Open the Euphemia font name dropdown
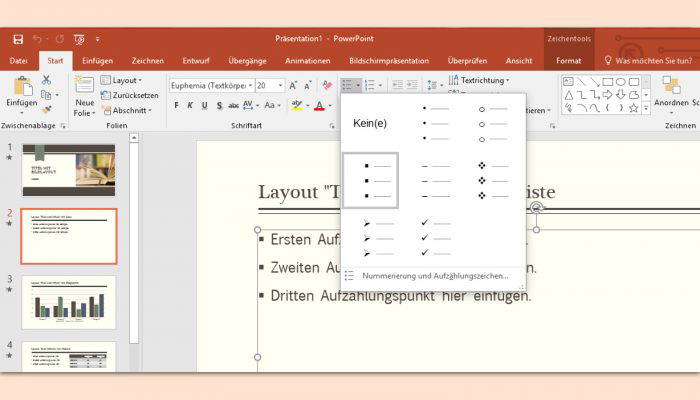The image size is (700, 400). tap(250, 85)
